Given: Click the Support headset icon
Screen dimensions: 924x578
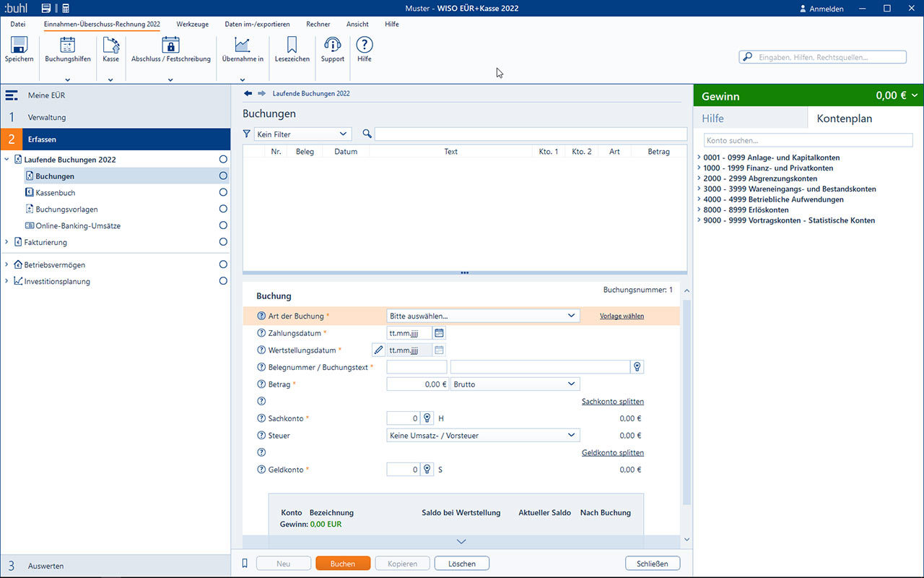Looking at the screenshot, I should point(332,45).
